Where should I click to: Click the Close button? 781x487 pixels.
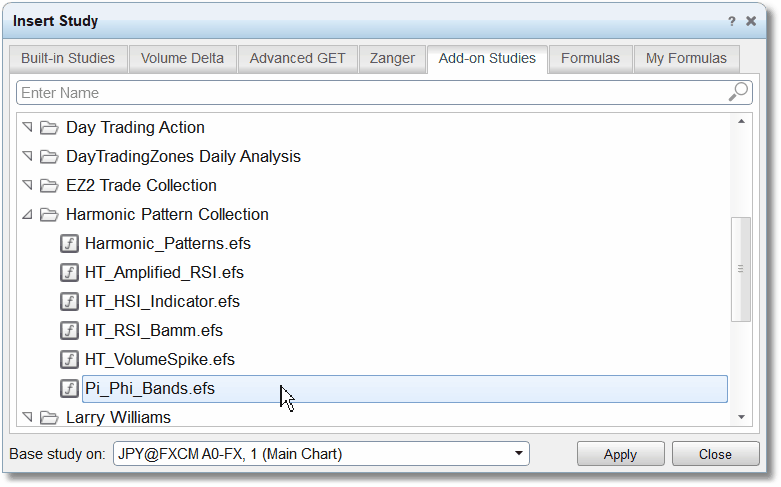click(x=715, y=454)
